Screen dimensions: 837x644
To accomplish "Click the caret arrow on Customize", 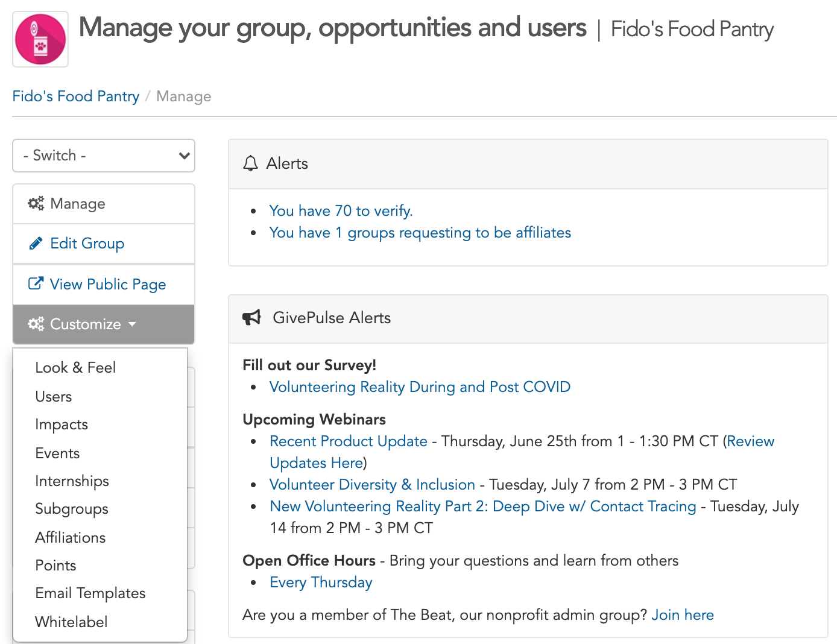I will (132, 324).
